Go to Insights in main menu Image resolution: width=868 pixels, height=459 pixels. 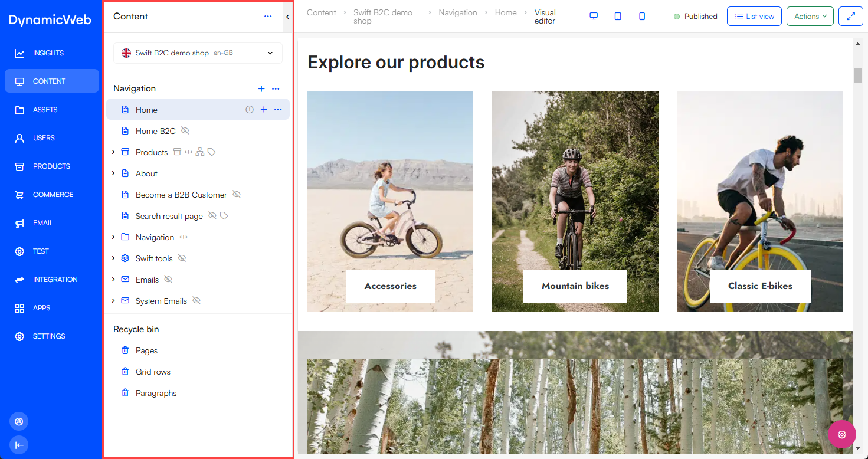[x=48, y=53]
